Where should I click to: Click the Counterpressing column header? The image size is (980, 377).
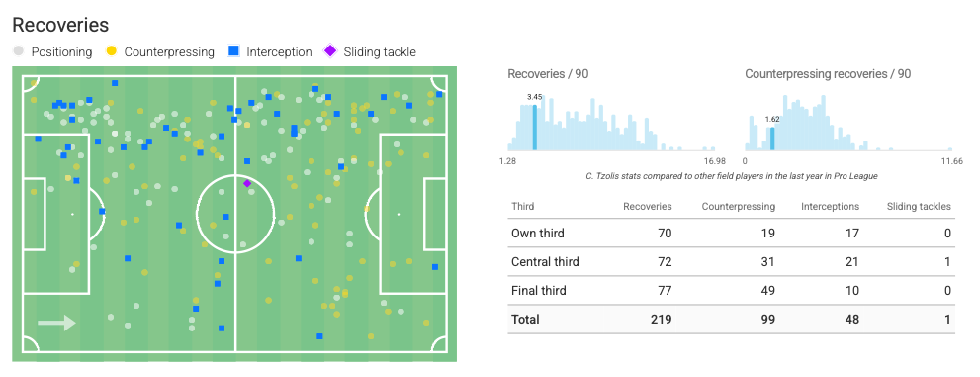(738, 207)
